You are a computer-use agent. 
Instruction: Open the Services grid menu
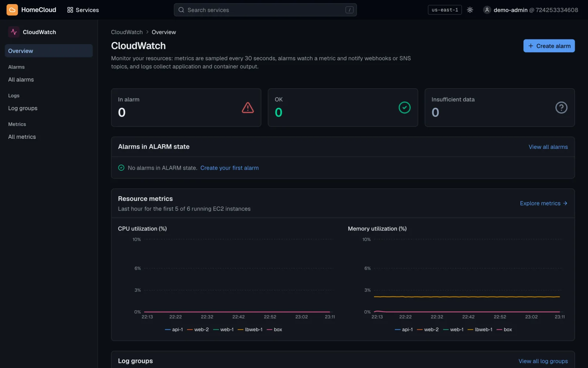[x=83, y=10]
